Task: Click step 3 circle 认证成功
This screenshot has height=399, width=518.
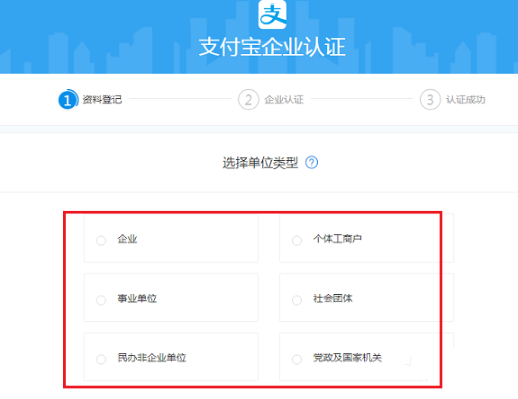Action: pos(430,99)
